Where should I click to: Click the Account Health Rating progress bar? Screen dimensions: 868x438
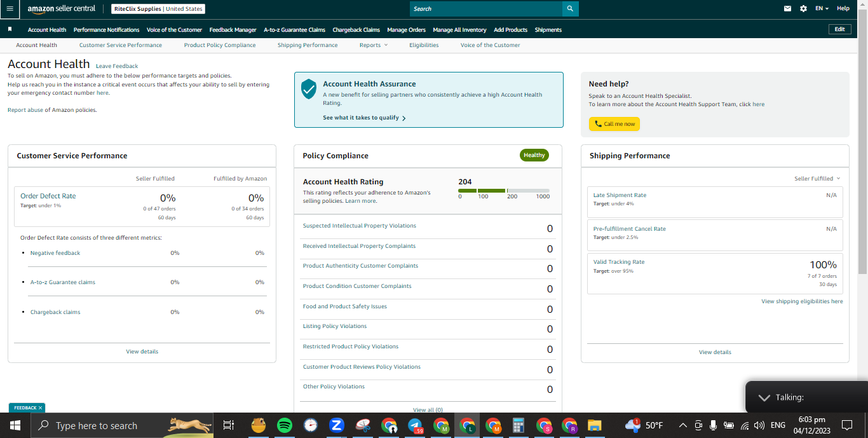click(504, 191)
